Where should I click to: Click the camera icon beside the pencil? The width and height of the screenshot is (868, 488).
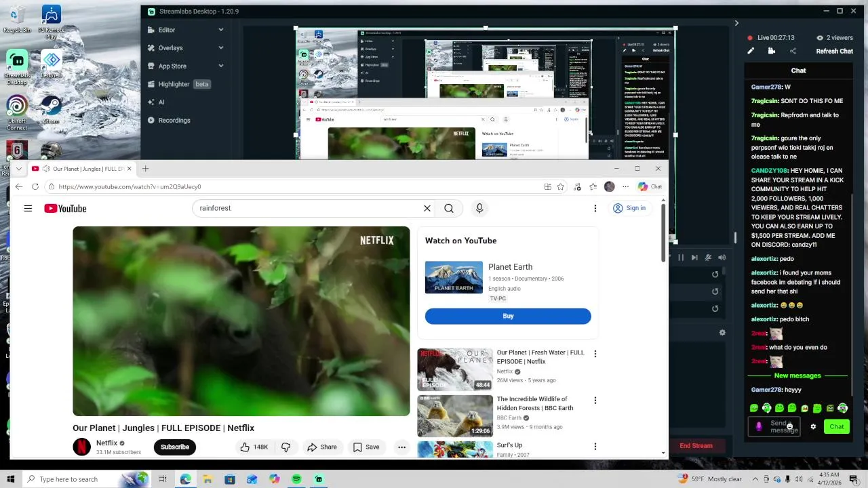(772, 51)
